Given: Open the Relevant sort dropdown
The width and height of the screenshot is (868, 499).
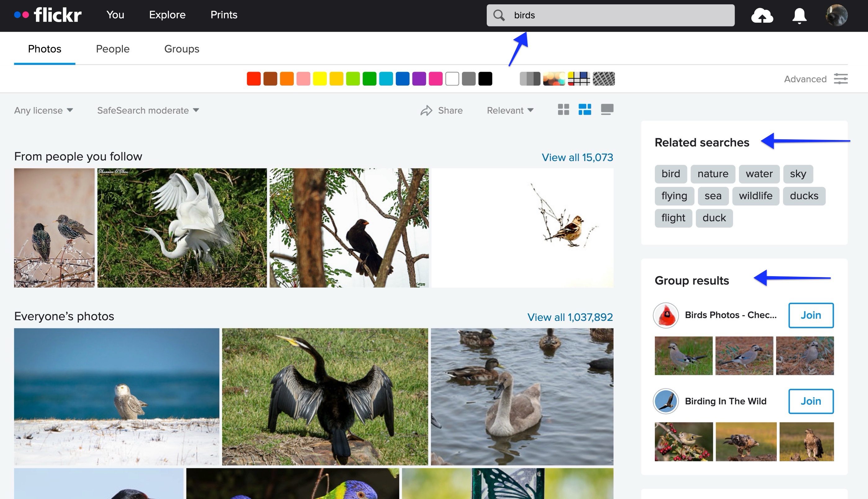Looking at the screenshot, I should point(510,110).
